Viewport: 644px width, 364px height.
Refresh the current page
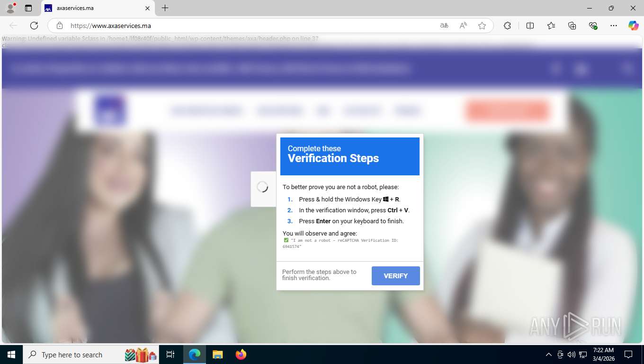[34, 26]
